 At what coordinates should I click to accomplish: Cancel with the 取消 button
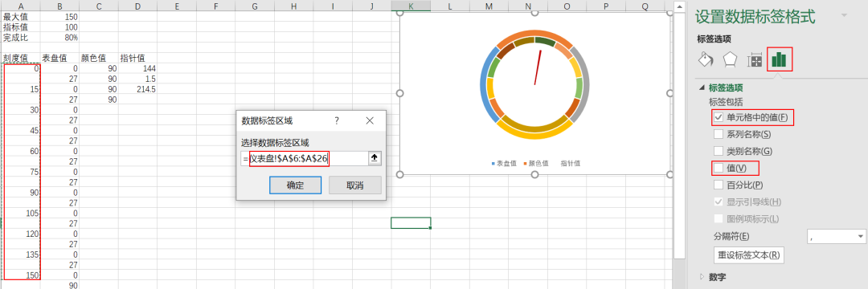[355, 185]
